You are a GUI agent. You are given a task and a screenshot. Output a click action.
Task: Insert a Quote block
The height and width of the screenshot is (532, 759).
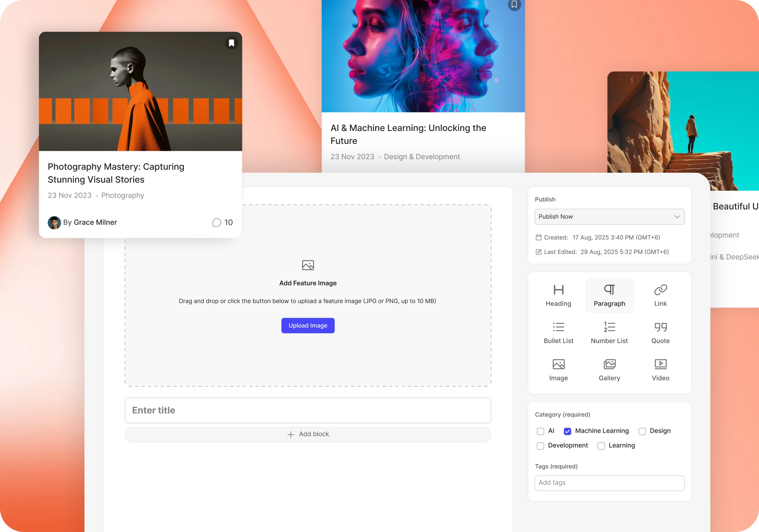(660, 333)
